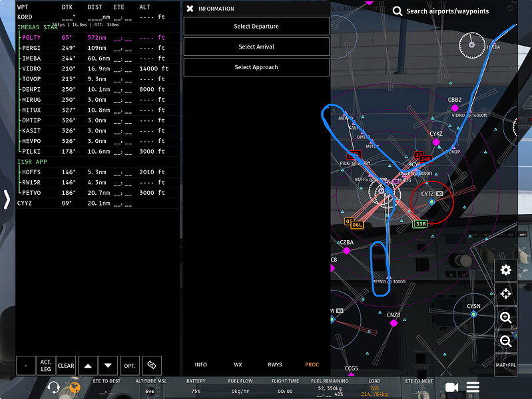Move waypoint down arrow button
532x399 pixels.
click(108, 366)
